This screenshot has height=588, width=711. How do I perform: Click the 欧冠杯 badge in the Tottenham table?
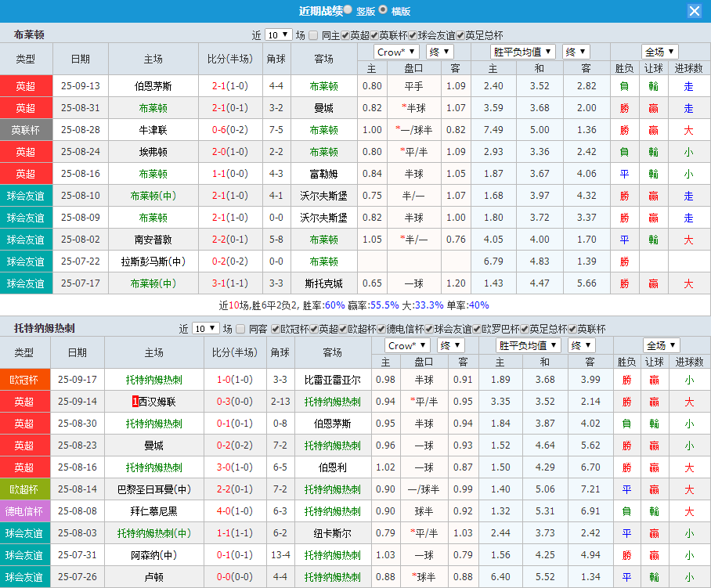[26, 380]
